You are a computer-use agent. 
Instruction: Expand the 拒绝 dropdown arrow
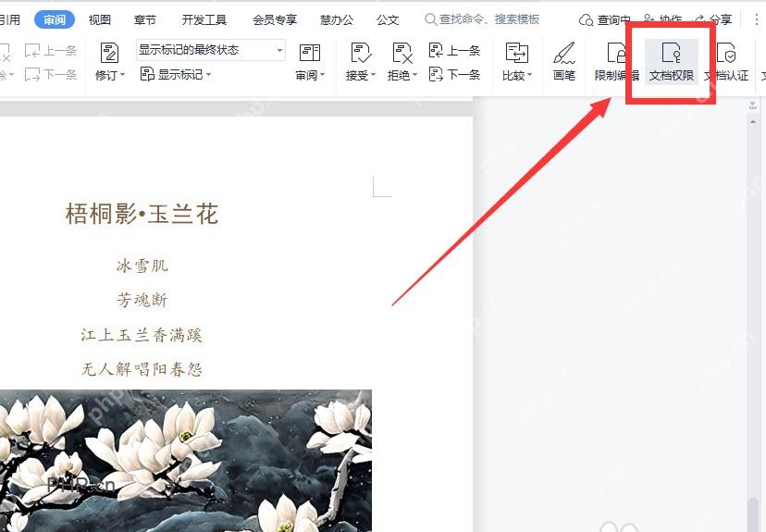[x=415, y=75]
